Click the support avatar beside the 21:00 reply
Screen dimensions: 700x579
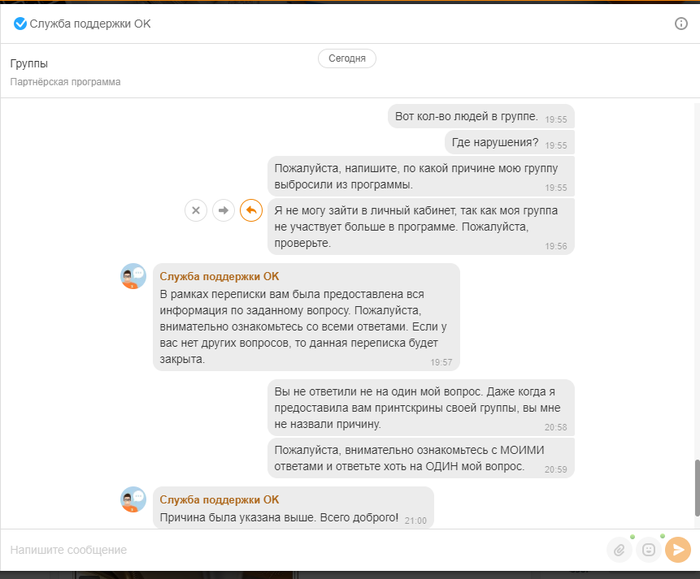[133, 500]
